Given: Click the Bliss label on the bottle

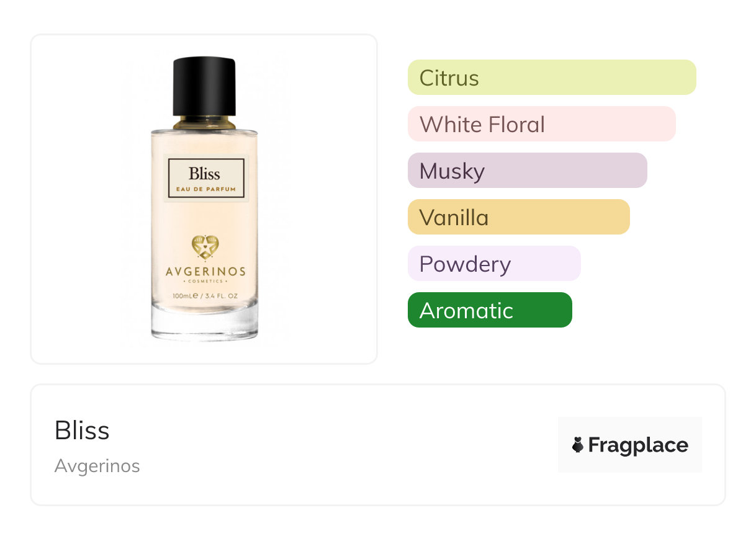Looking at the screenshot, I should click(205, 172).
